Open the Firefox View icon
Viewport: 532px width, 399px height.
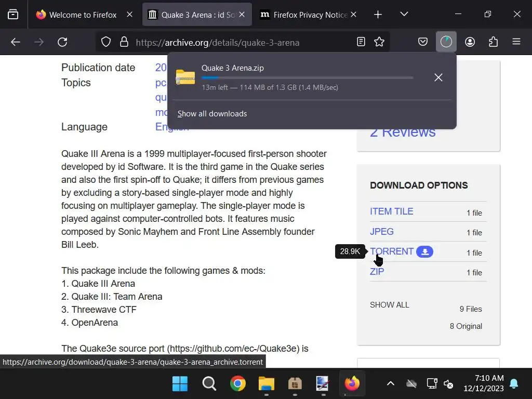13,15
